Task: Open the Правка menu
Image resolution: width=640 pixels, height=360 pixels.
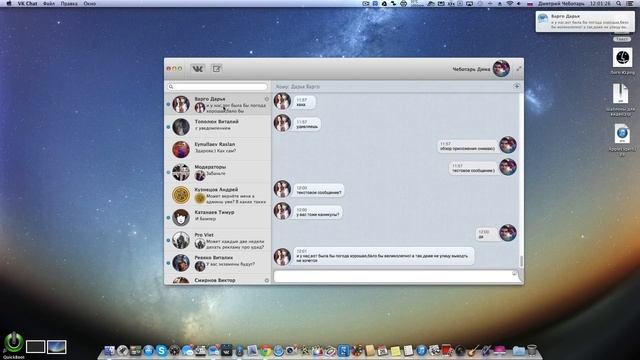Action: coord(69,3)
